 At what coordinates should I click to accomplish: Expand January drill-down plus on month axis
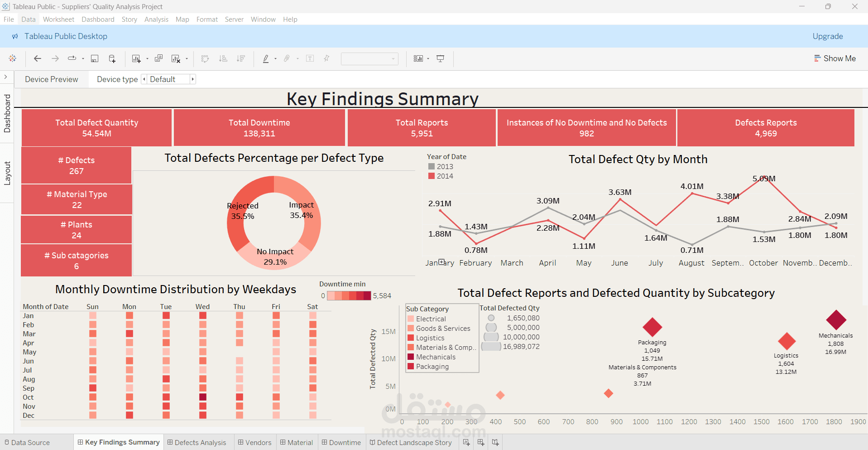pos(442,262)
